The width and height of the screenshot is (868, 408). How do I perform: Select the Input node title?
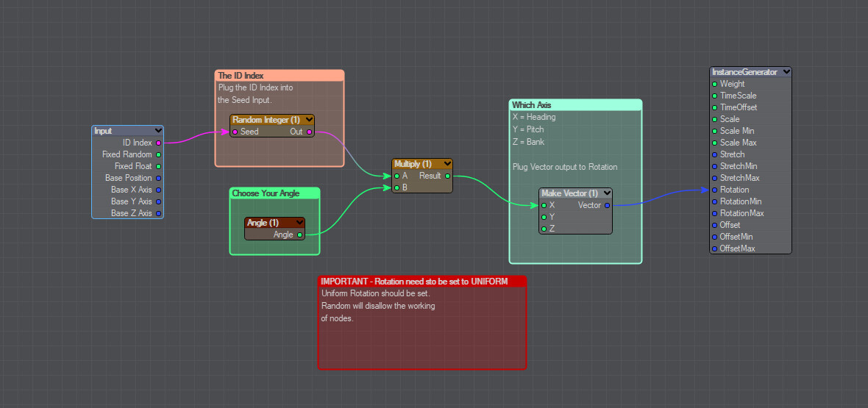(x=103, y=131)
